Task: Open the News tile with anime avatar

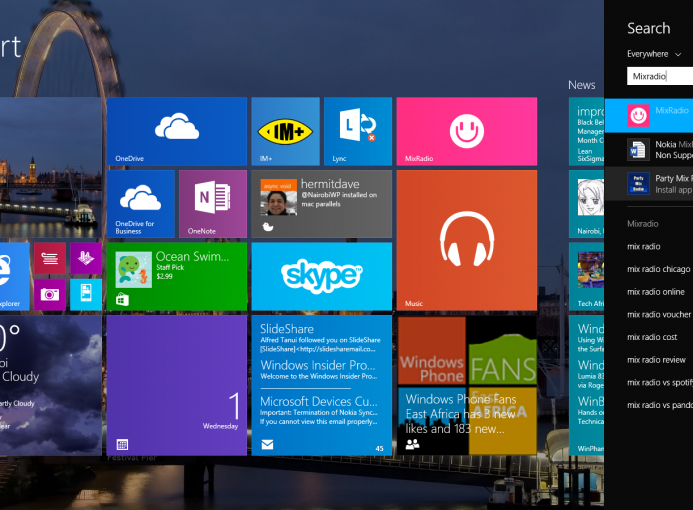Action: click(586, 204)
